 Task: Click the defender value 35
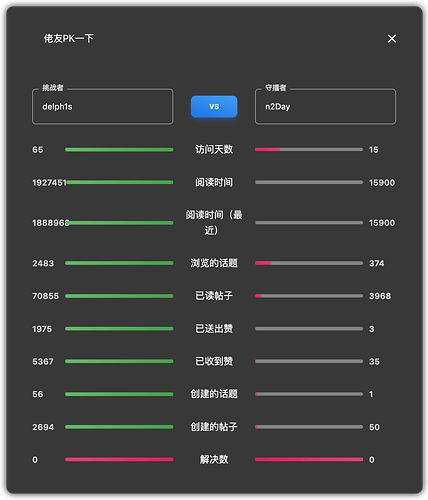374,362
